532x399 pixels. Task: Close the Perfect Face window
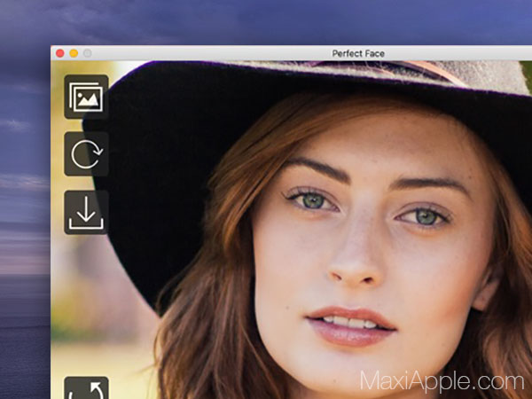(x=60, y=53)
